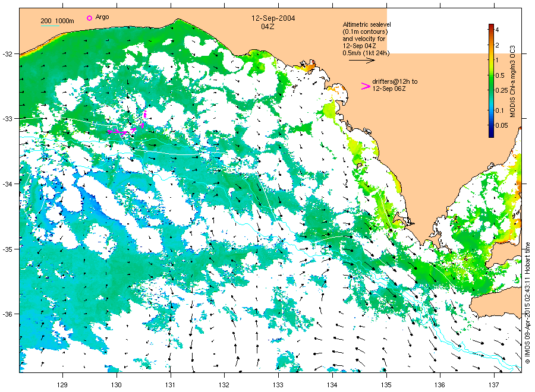Click longitude axis label 136

[440, 385]
